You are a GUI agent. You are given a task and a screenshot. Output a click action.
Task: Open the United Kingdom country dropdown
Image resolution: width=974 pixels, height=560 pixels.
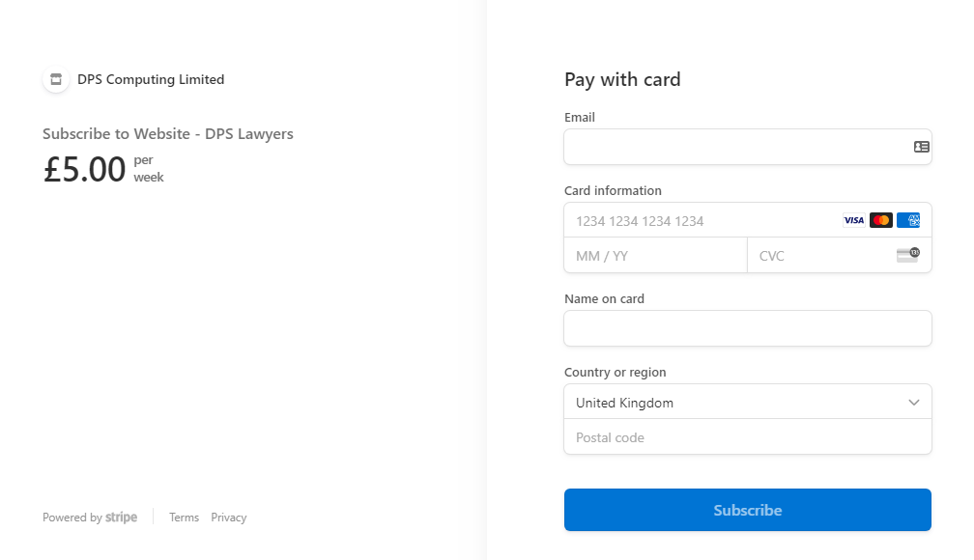pyautogui.click(x=748, y=402)
